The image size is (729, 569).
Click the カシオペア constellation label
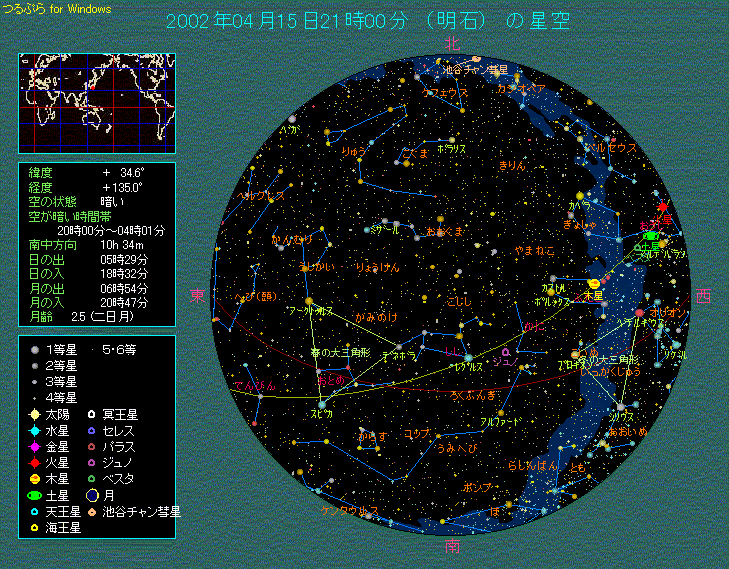pos(521,88)
